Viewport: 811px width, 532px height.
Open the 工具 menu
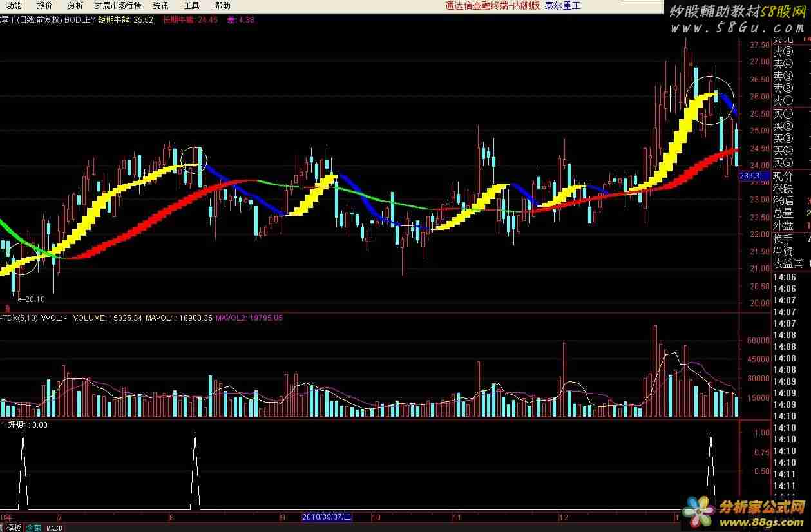(191, 6)
